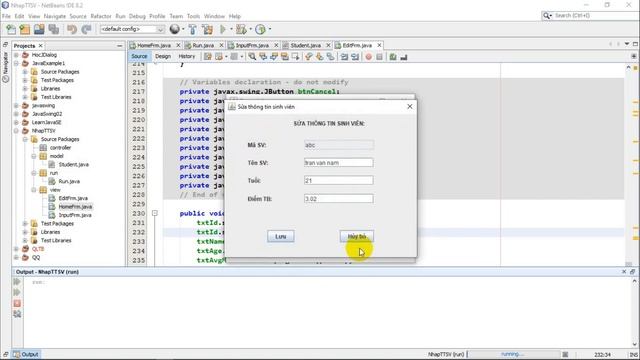Expand the HocJDialog project node

pos(16,55)
